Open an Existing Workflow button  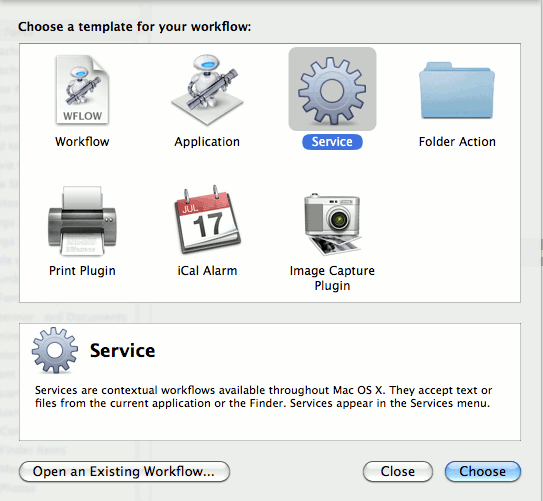pyautogui.click(x=124, y=472)
